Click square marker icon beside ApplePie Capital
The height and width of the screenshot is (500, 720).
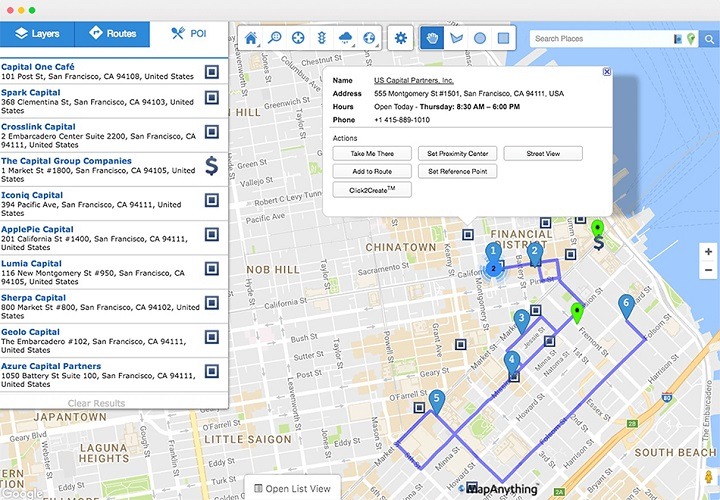[212, 234]
